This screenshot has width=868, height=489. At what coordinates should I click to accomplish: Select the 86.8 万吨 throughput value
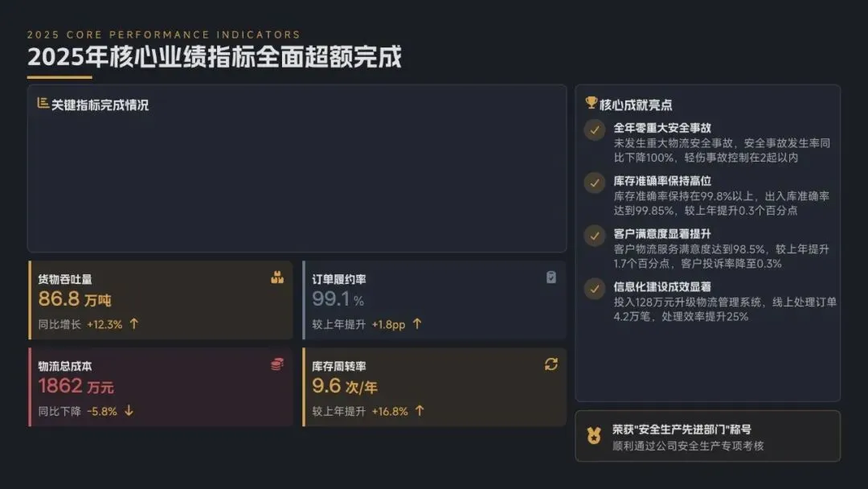point(75,299)
